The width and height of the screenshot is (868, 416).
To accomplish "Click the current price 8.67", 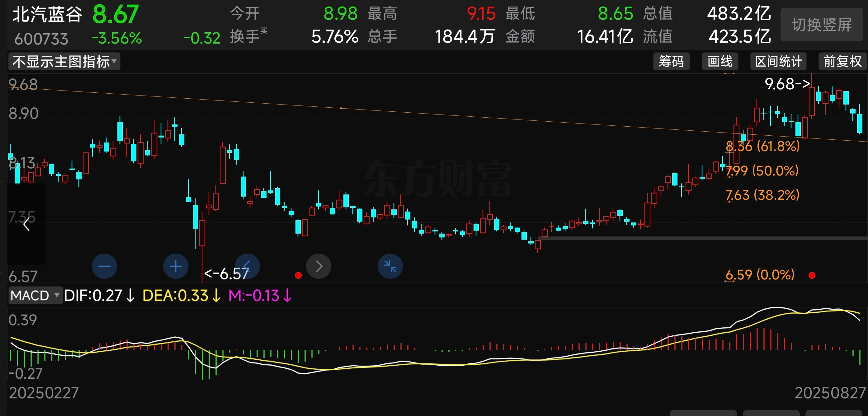I will click(116, 15).
